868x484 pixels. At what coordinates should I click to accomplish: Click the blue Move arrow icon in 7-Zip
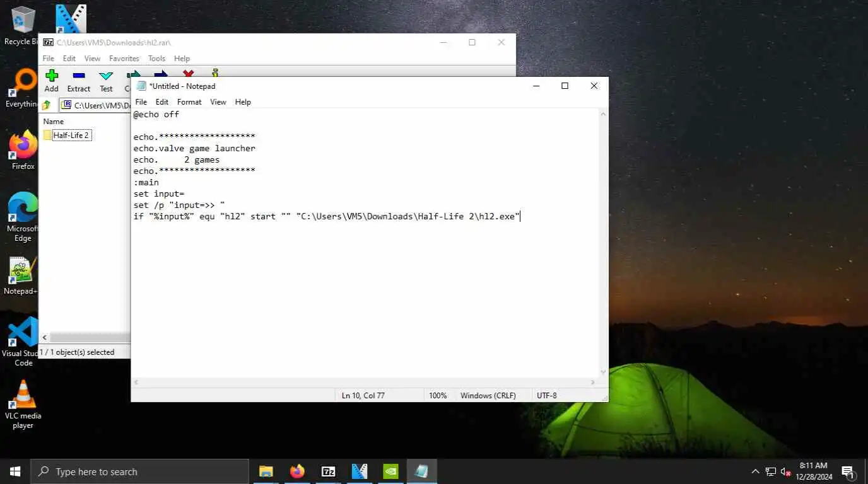(x=161, y=74)
